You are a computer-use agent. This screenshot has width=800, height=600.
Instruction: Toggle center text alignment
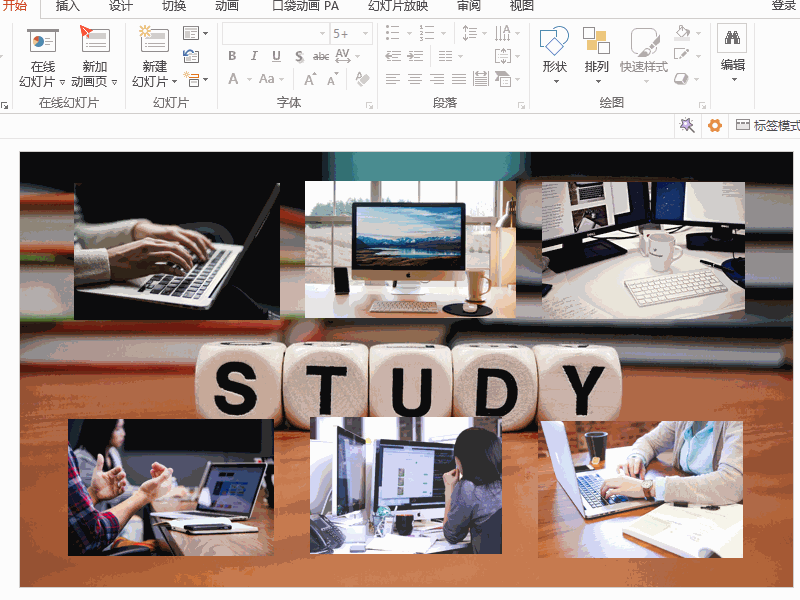point(415,79)
